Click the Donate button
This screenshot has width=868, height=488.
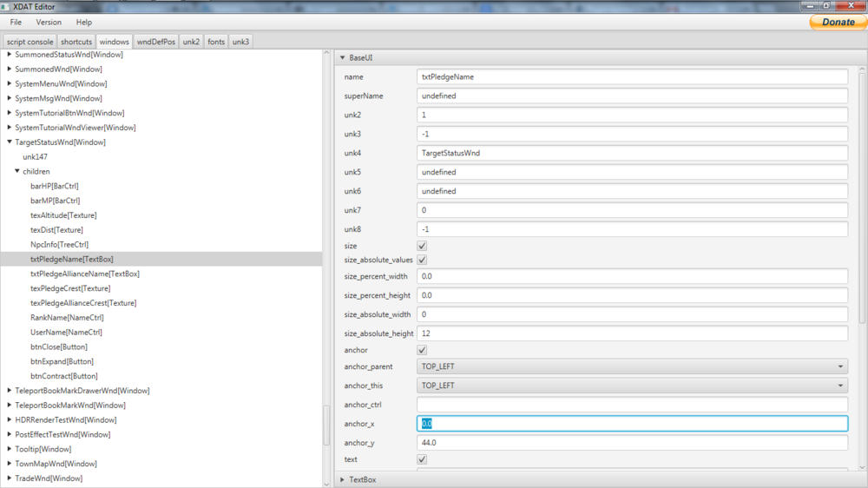point(838,23)
